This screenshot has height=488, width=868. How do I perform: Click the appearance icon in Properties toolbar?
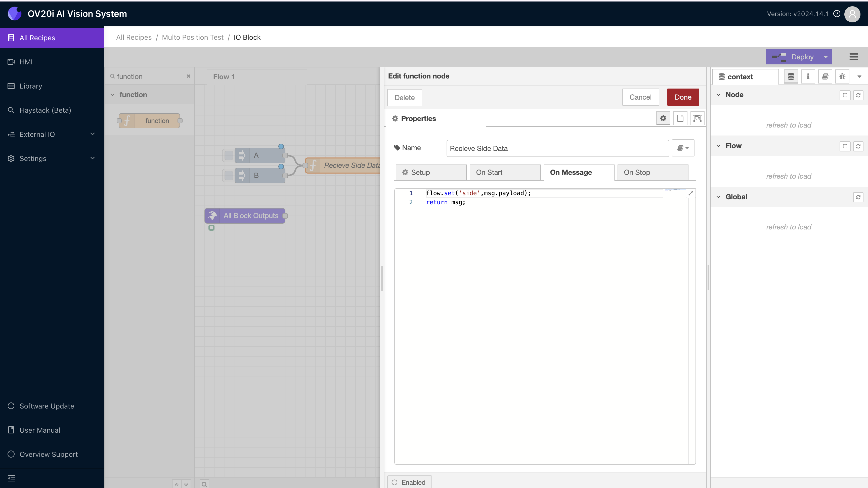click(697, 118)
